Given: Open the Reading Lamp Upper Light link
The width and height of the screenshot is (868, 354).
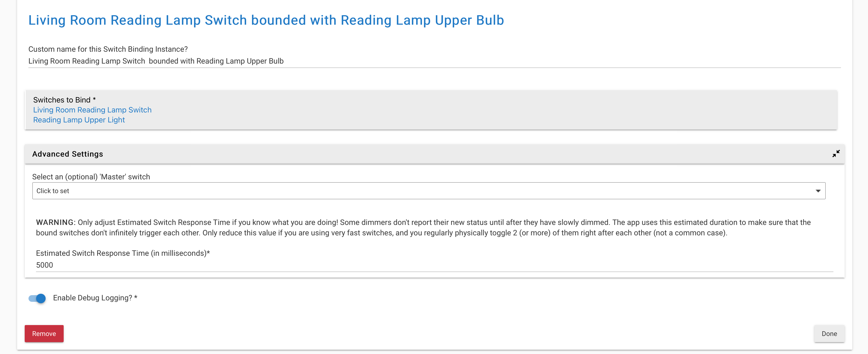Looking at the screenshot, I should coord(79,120).
